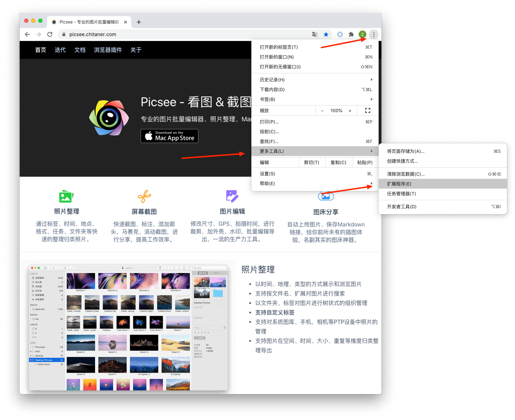515x420 pixels.
Task: Click the 屏幕截图 feature heading
Action: tap(144, 212)
